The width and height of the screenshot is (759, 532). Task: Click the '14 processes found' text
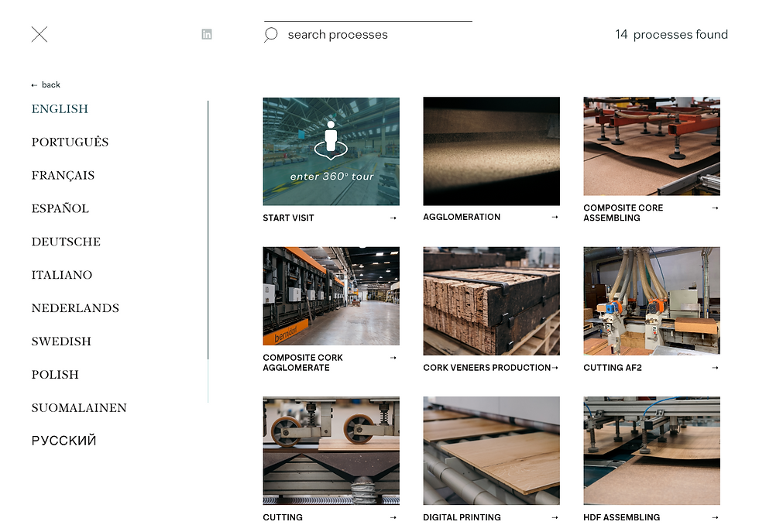click(x=671, y=34)
